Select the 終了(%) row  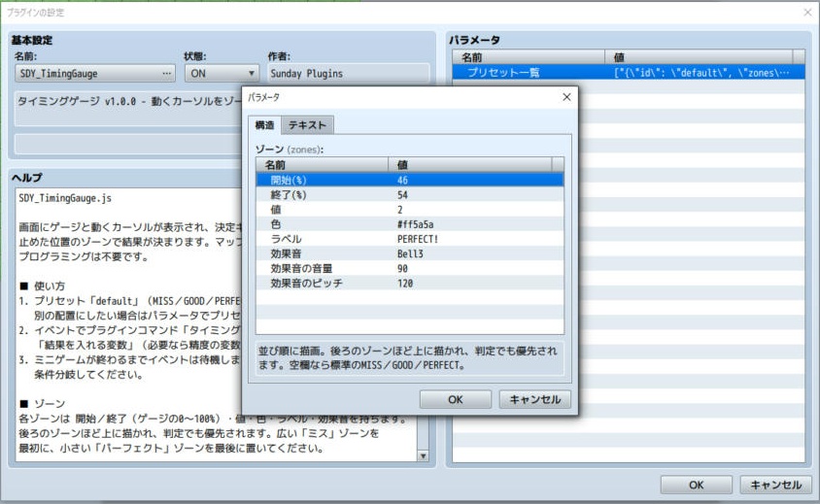[x=409, y=194]
